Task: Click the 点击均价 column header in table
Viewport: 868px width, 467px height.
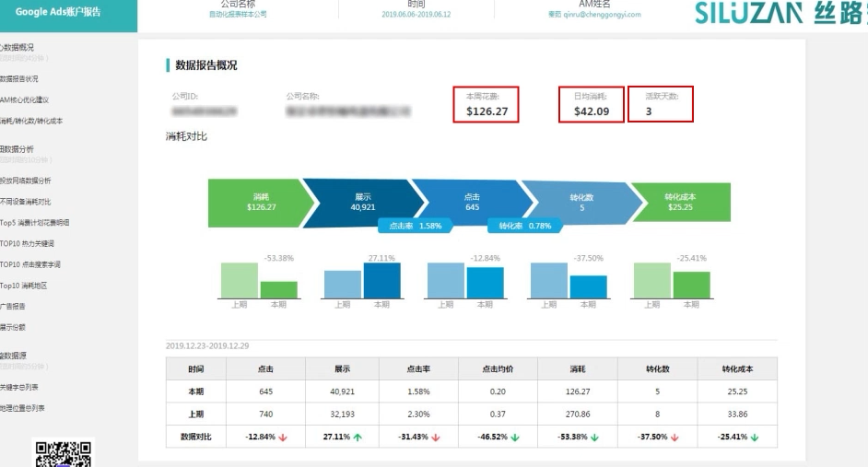Action: click(x=498, y=369)
